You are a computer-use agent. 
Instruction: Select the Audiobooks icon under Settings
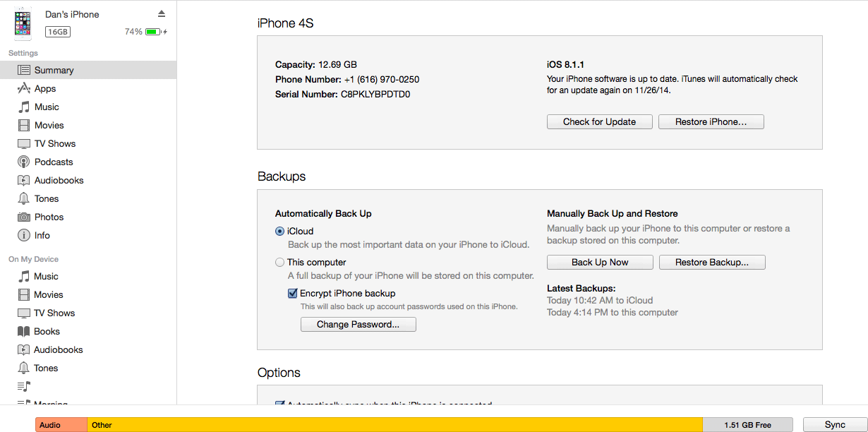[24, 180]
